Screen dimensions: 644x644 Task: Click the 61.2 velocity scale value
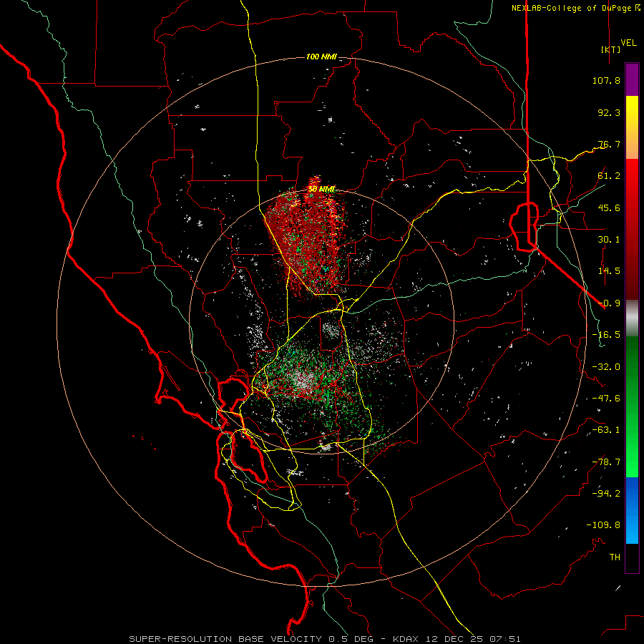[609, 176]
